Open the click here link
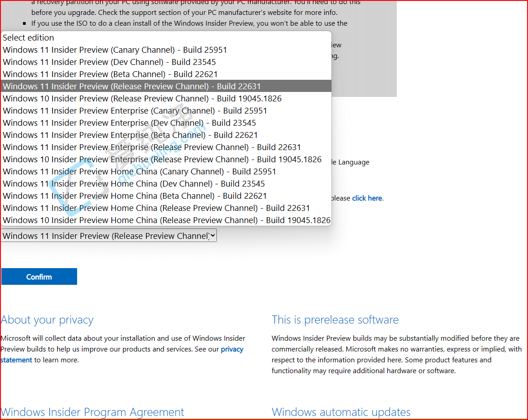This screenshot has height=420, width=528. point(367,198)
